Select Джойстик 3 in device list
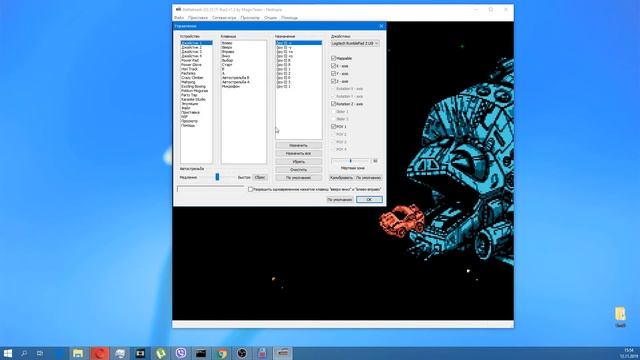The width and height of the screenshot is (640, 360). coord(196,52)
